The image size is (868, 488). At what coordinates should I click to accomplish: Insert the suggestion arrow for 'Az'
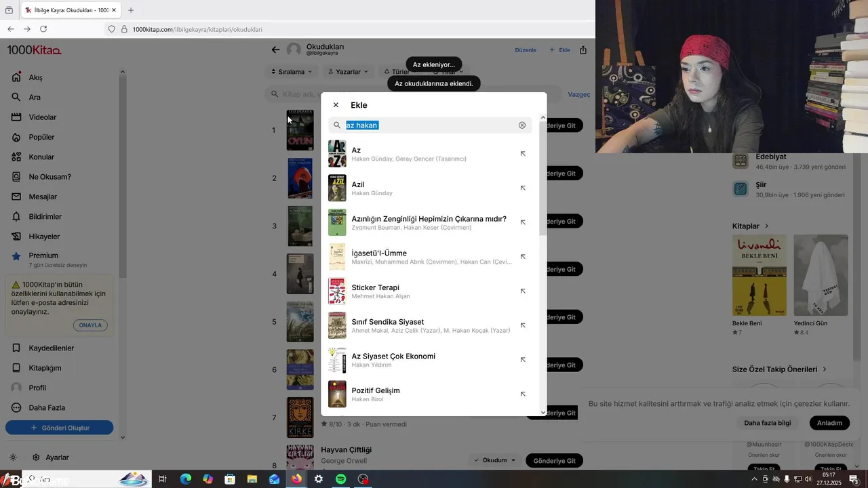pyautogui.click(x=523, y=154)
